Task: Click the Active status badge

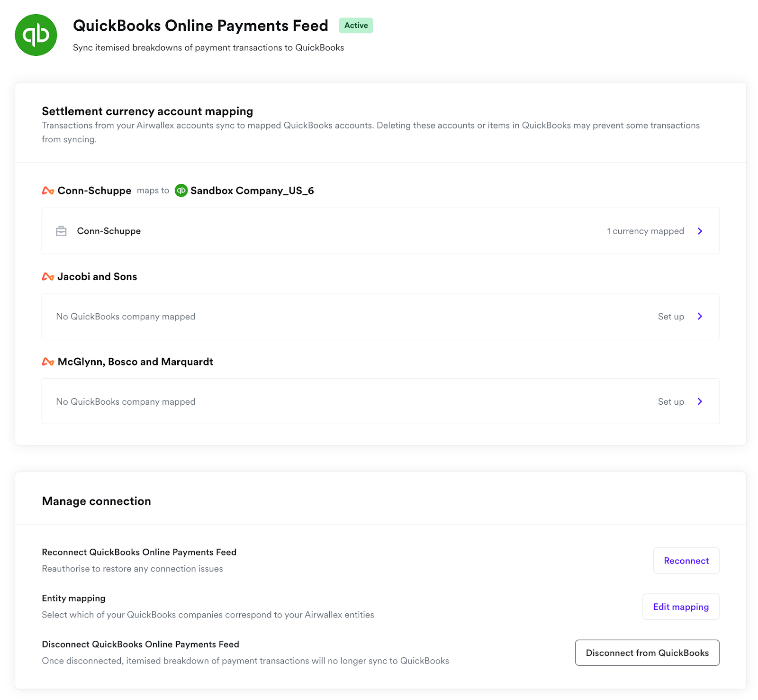Action: [x=356, y=26]
